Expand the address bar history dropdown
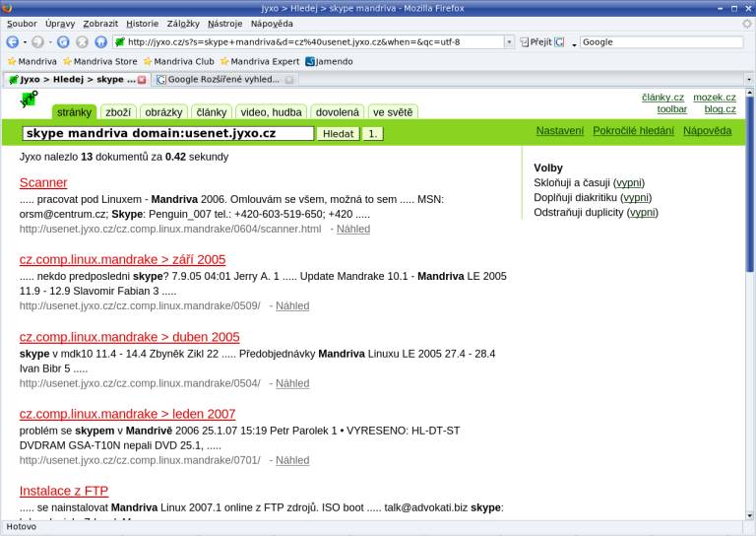Screen dimensions: 756x536 tap(509, 42)
